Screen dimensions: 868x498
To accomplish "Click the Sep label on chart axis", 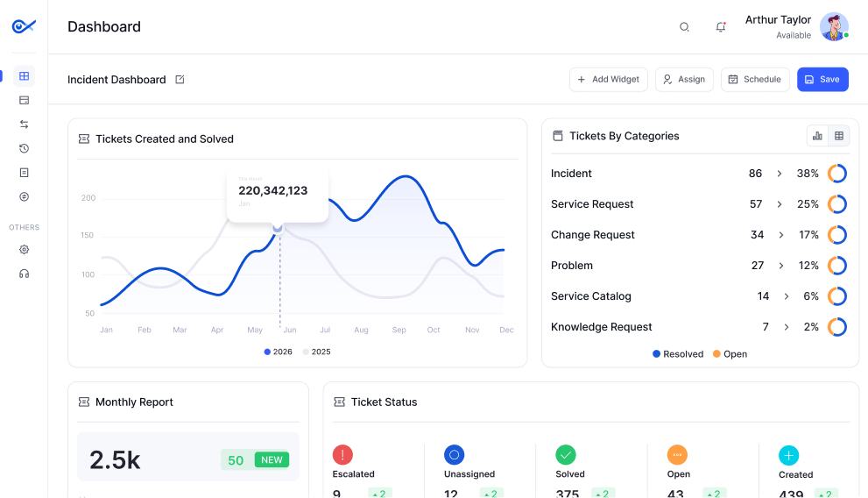I will [399, 330].
